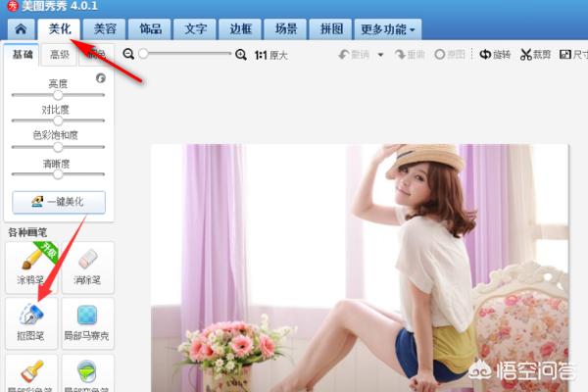Click the redo 重做 button

[410, 55]
